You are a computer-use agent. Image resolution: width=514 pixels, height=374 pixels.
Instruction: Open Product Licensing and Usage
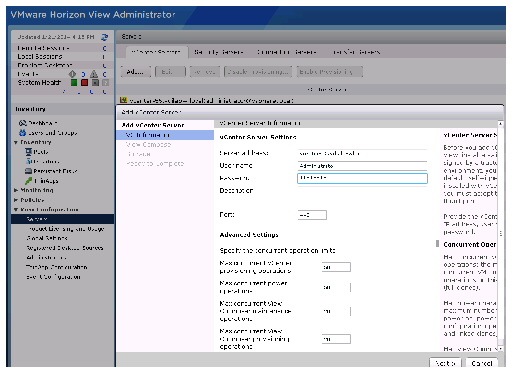click(66, 229)
